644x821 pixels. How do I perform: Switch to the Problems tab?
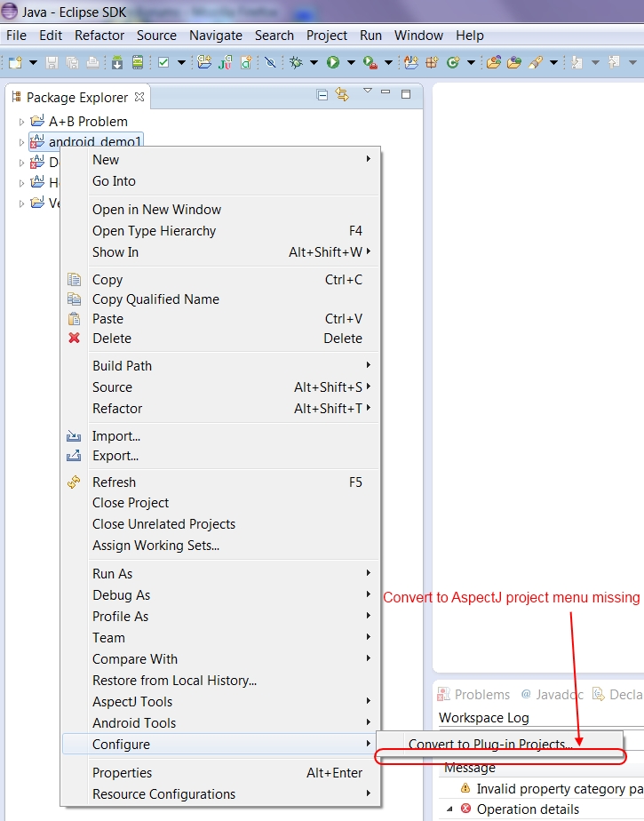[x=473, y=695]
